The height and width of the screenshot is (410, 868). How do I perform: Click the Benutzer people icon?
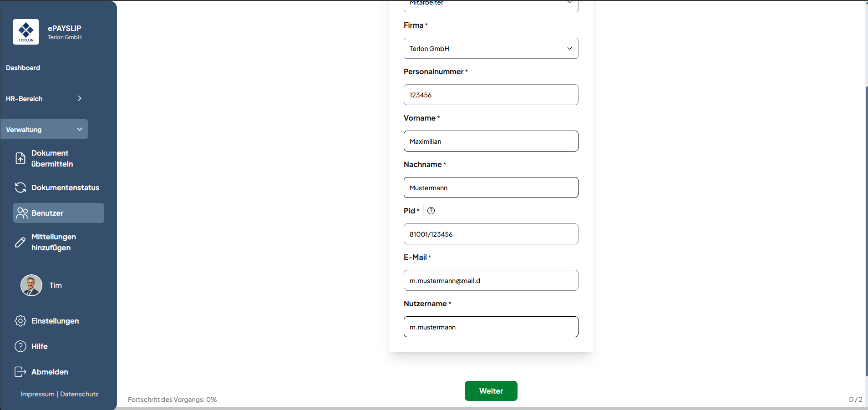22,213
